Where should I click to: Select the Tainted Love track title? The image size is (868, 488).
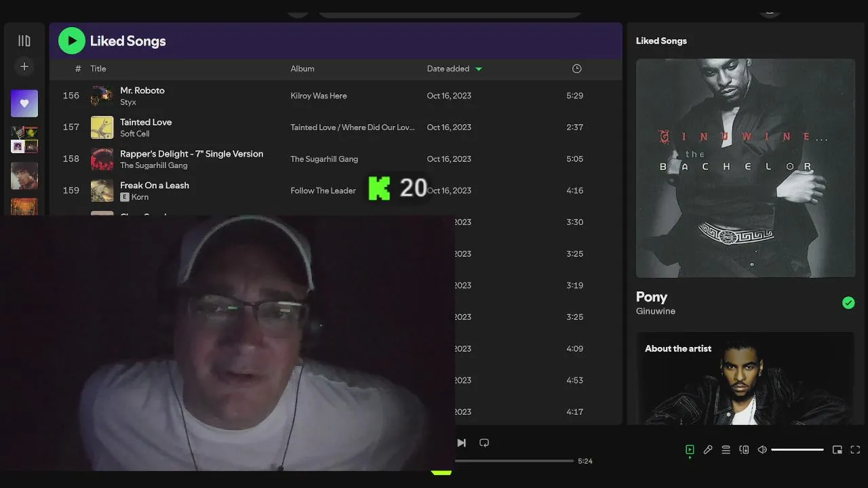coord(146,122)
